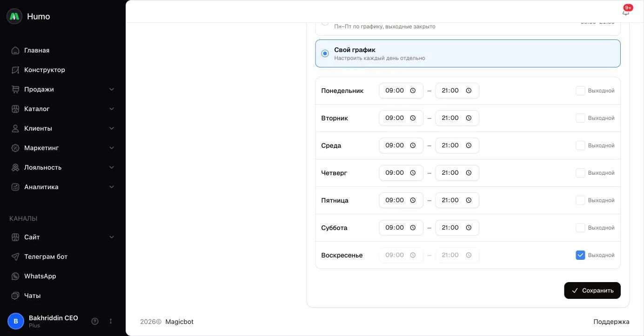Viewport: 644px width, 336px height.
Task: Check Выходной for Понедельник
Action: point(580,91)
